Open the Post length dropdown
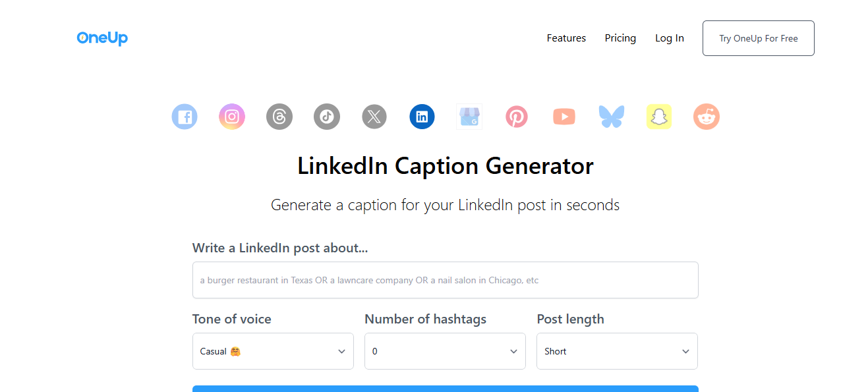The width and height of the screenshot is (868, 392). pyautogui.click(x=617, y=351)
